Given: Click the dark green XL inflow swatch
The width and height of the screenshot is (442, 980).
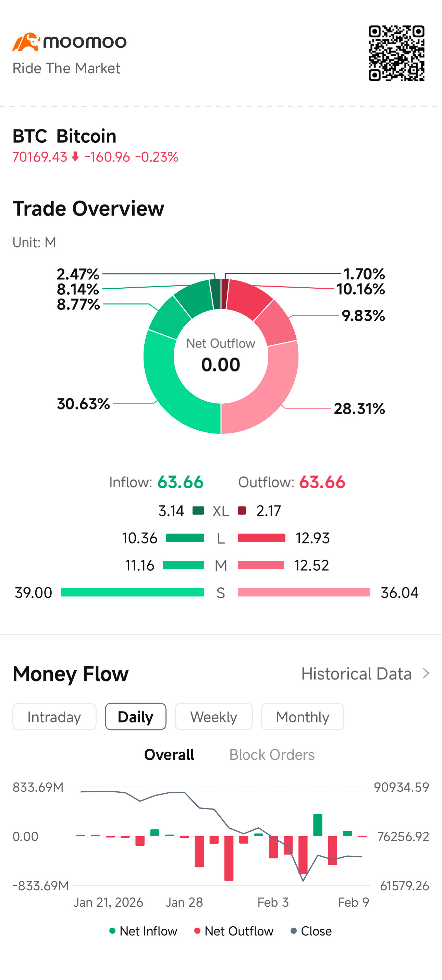Looking at the screenshot, I should pyautogui.click(x=198, y=511).
